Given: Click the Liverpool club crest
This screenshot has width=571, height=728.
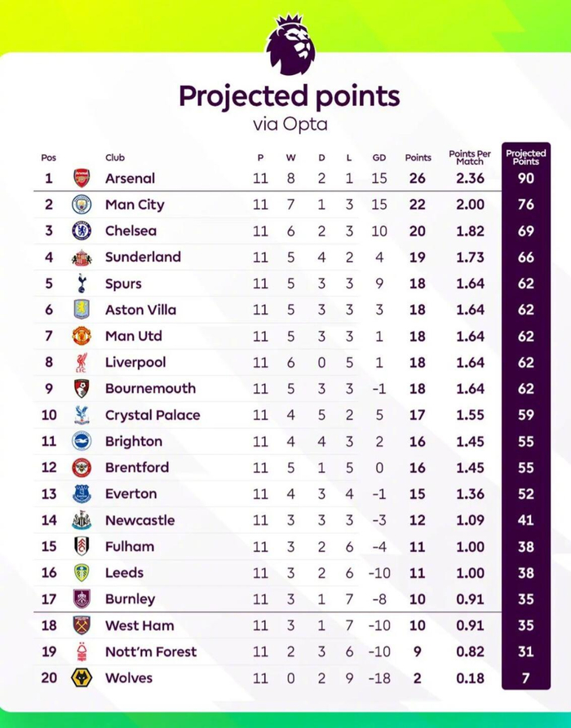Looking at the screenshot, I should tap(82, 362).
